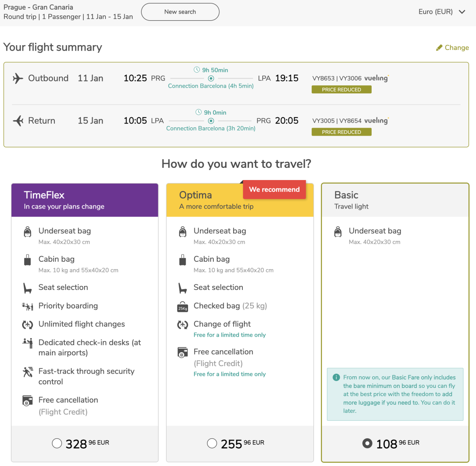Screen dimensions: 476x466
Task: Click the info icon in Basic fare notice
Action: (x=336, y=377)
